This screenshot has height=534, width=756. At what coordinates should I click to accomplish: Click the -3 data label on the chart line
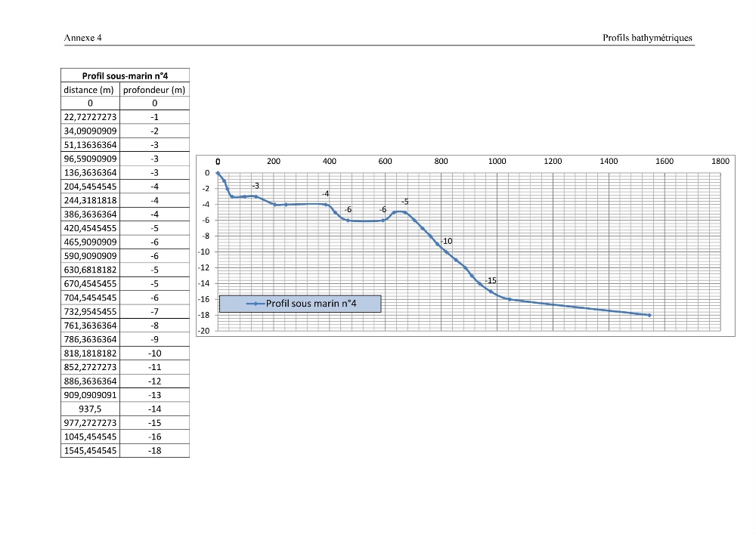tap(256, 186)
